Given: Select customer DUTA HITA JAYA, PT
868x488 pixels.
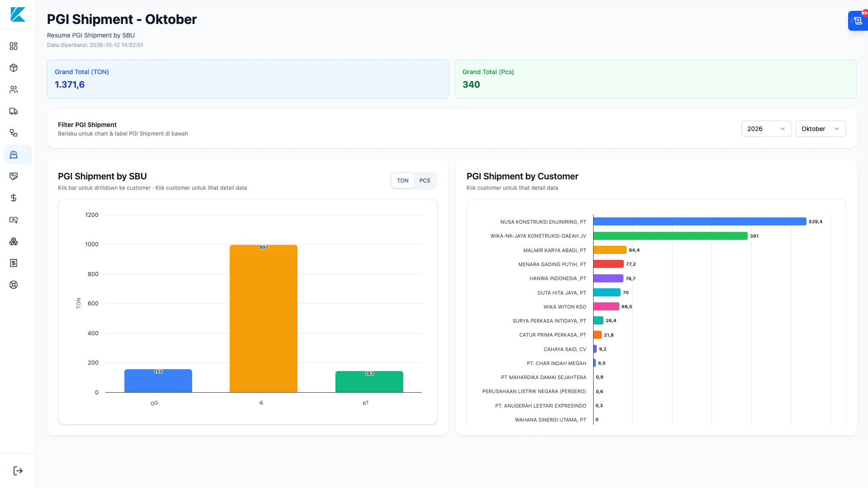Looking at the screenshot, I should [561, 293].
